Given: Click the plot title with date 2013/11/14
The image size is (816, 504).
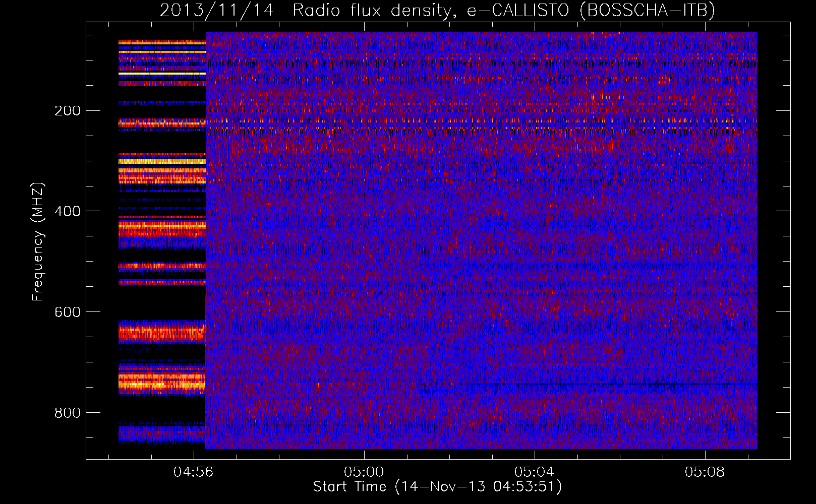Looking at the screenshot, I should (438, 10).
